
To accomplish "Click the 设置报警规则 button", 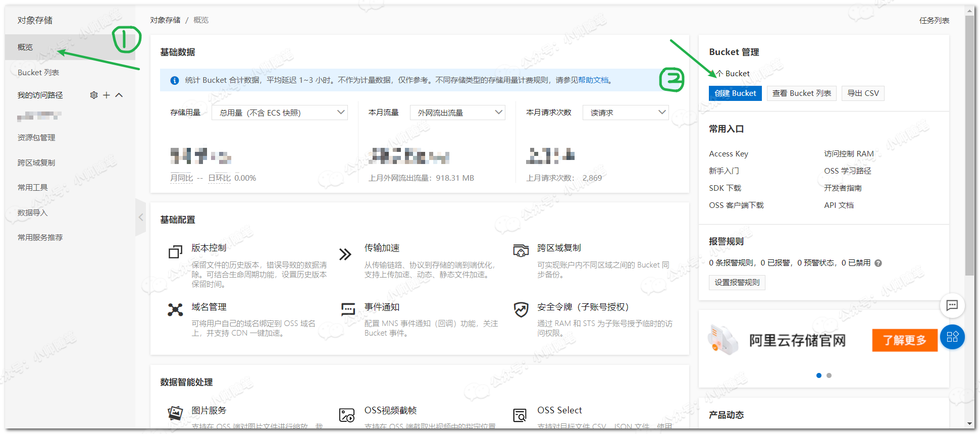I will click(x=737, y=283).
